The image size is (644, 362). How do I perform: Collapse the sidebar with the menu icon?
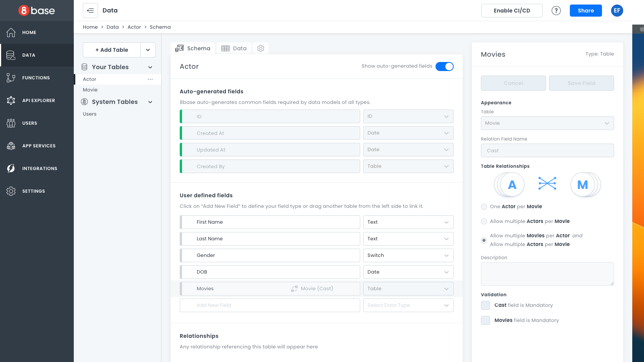click(x=90, y=11)
